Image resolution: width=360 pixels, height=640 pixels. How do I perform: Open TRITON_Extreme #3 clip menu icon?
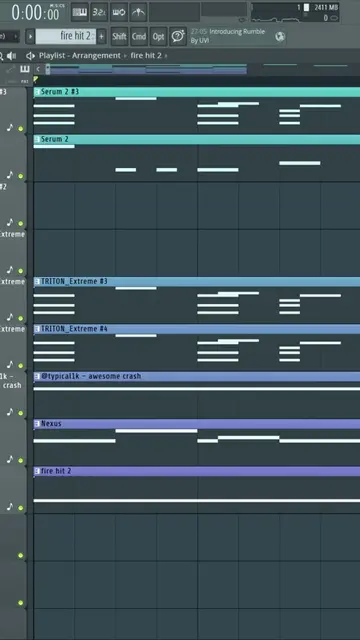click(x=37, y=281)
